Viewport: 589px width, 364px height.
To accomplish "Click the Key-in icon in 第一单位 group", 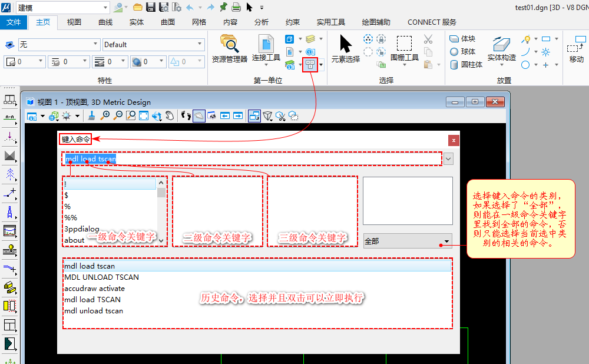I will point(310,65).
